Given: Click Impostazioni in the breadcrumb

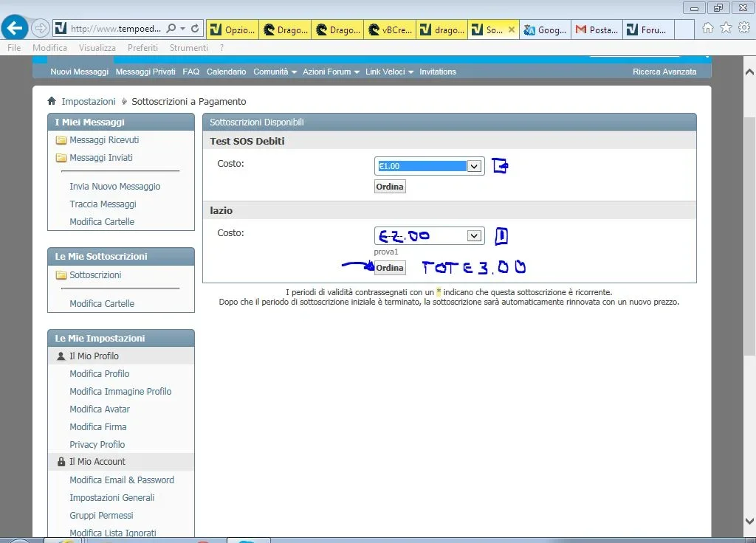Looking at the screenshot, I should pos(89,102).
